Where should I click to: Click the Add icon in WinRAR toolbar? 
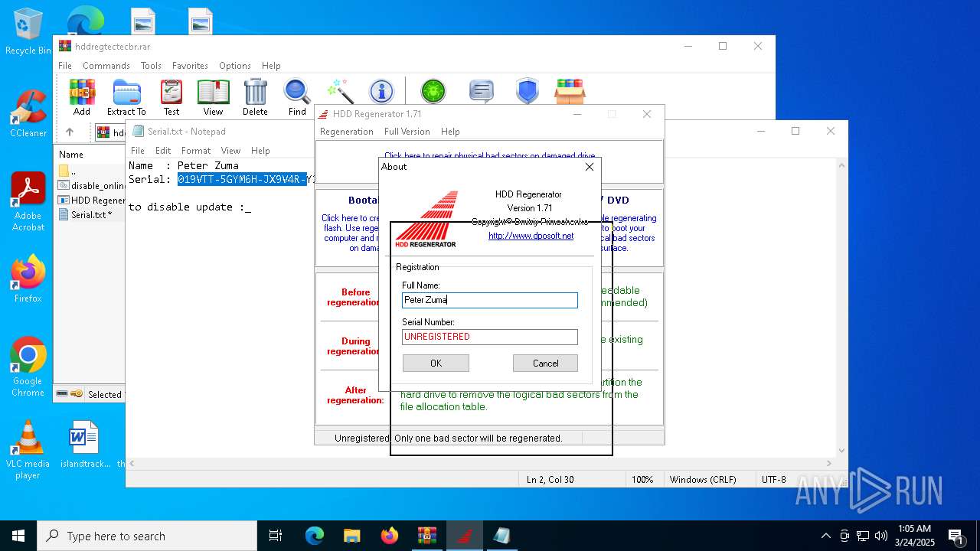click(82, 97)
